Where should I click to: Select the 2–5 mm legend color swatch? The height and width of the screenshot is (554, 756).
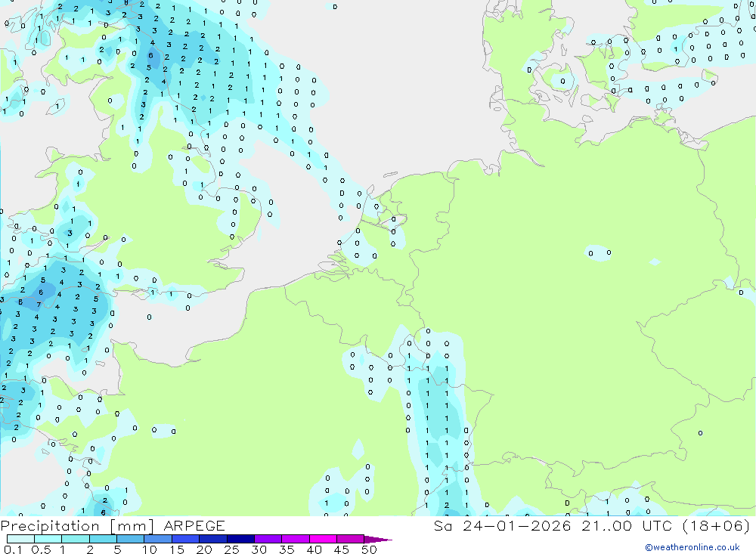click(x=103, y=539)
